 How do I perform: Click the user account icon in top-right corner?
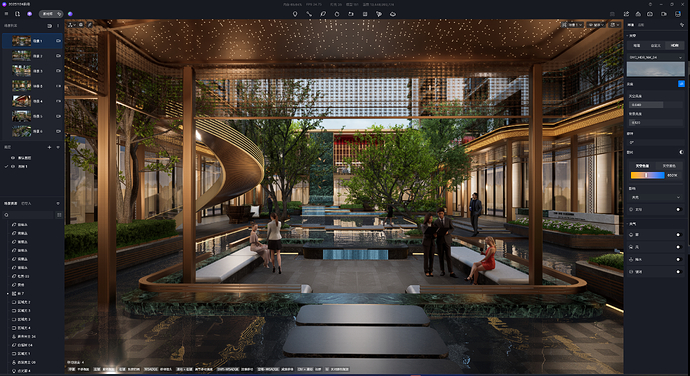pyautogui.click(x=678, y=14)
